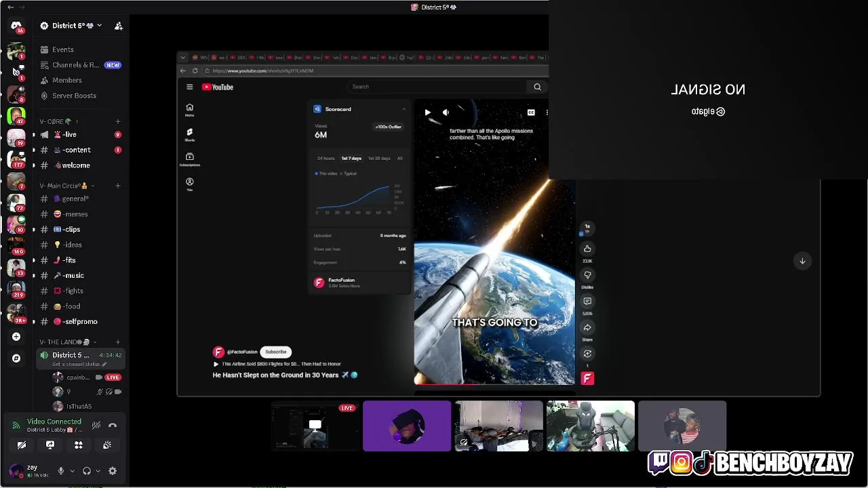Open Start an Activity button
The image size is (868, 488).
[79, 445]
